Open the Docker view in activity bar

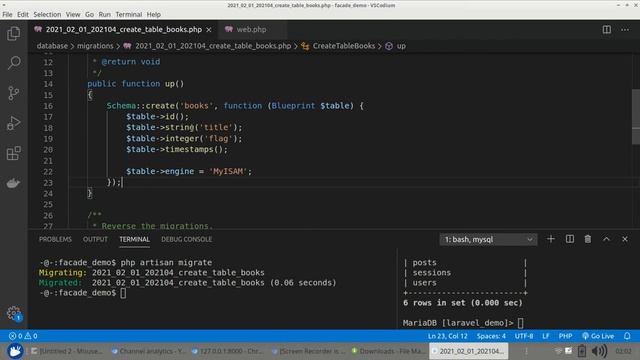(13, 183)
